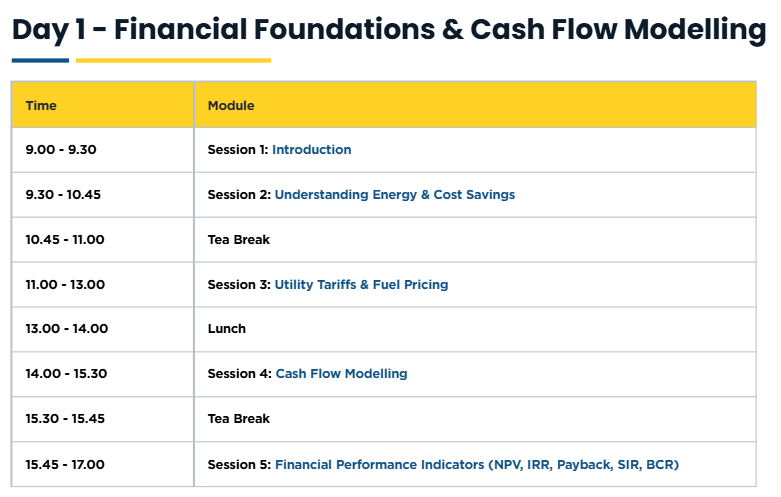Click the afternoon Tea Break module text
This screenshot has height=497, width=781.
coord(239,419)
